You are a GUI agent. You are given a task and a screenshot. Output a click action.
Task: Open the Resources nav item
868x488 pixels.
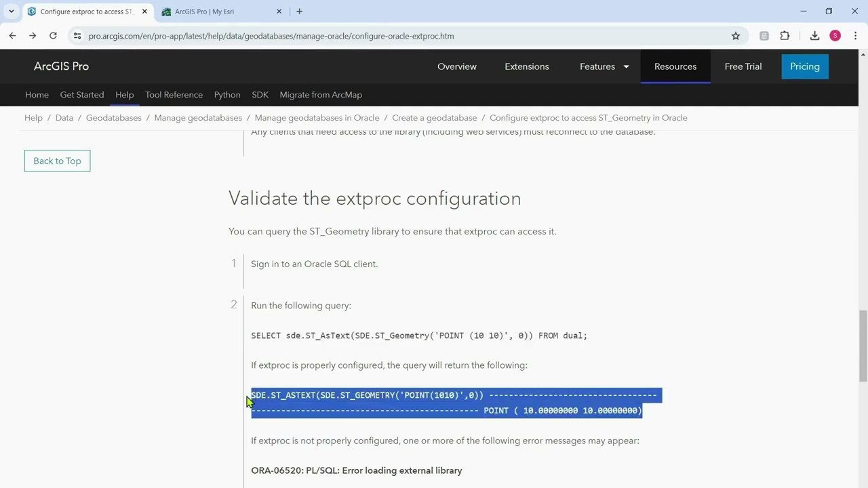(x=675, y=66)
